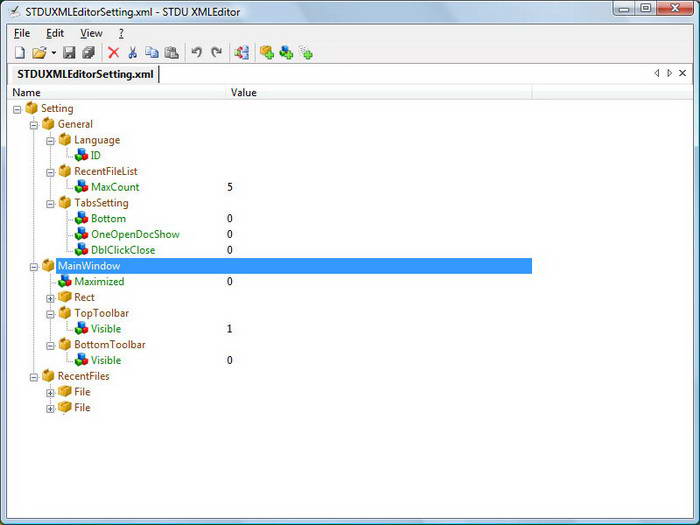Screen dimensions: 700x525
Task: Select Visible attribute under BottomToolbar
Action: tap(106, 360)
